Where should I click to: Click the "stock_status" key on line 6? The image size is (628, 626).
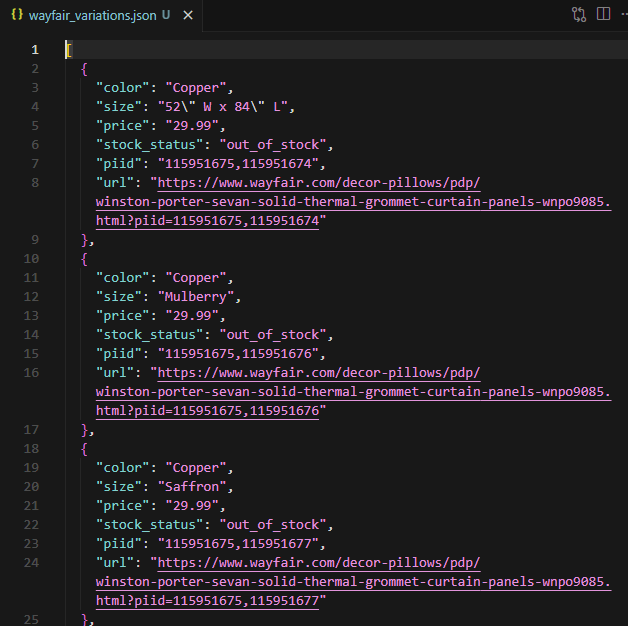point(150,145)
